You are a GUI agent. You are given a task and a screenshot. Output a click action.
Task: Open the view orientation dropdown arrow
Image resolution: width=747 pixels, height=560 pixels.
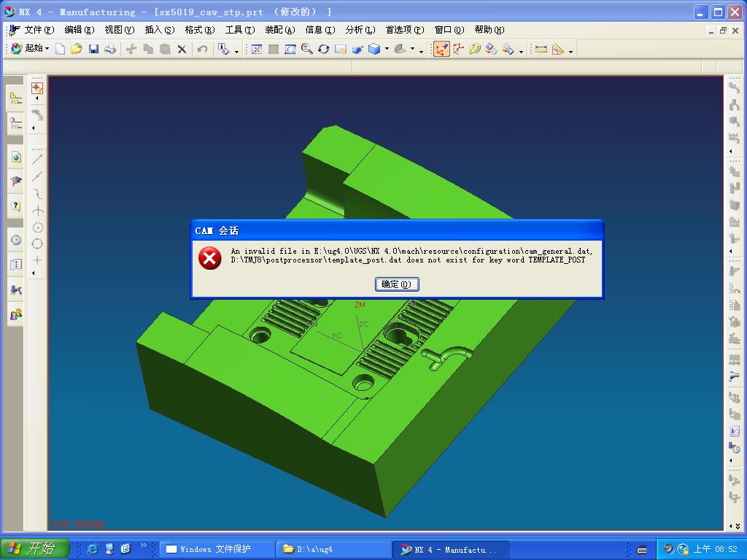point(413,49)
